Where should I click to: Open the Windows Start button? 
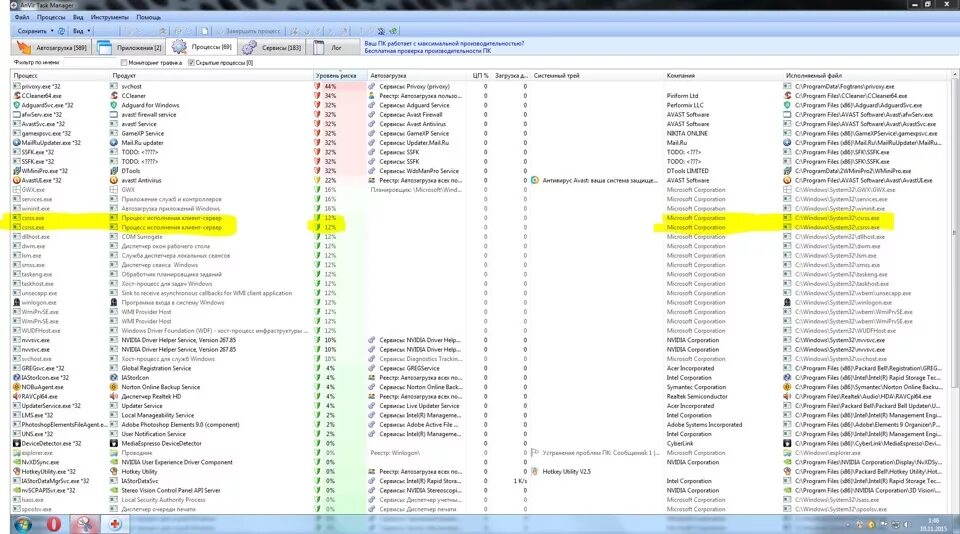coord(23,524)
